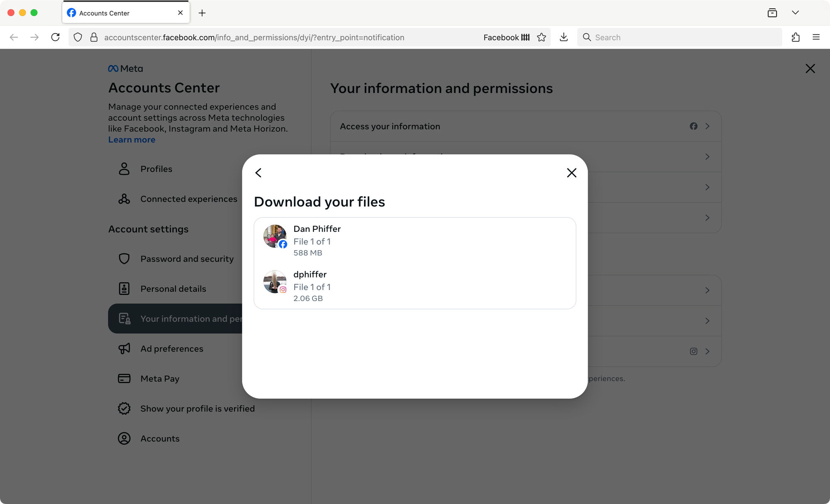Close the Download your files modal
This screenshot has height=504, width=830.
tap(571, 173)
